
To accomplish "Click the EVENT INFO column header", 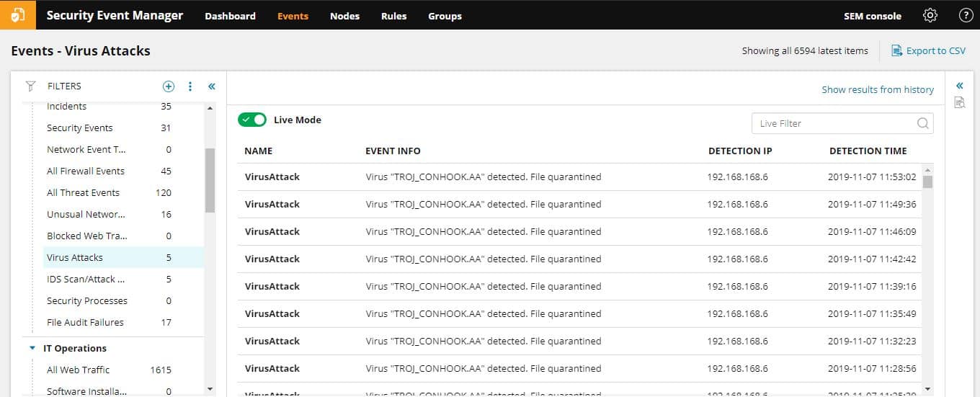I will click(x=393, y=151).
